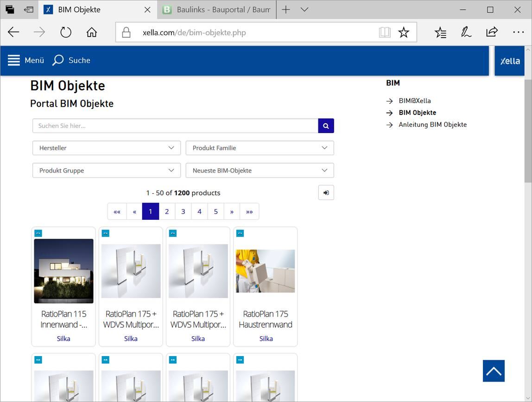Viewport: 532px width, 402px height.
Task: Open new browser tab
Action: click(x=285, y=10)
